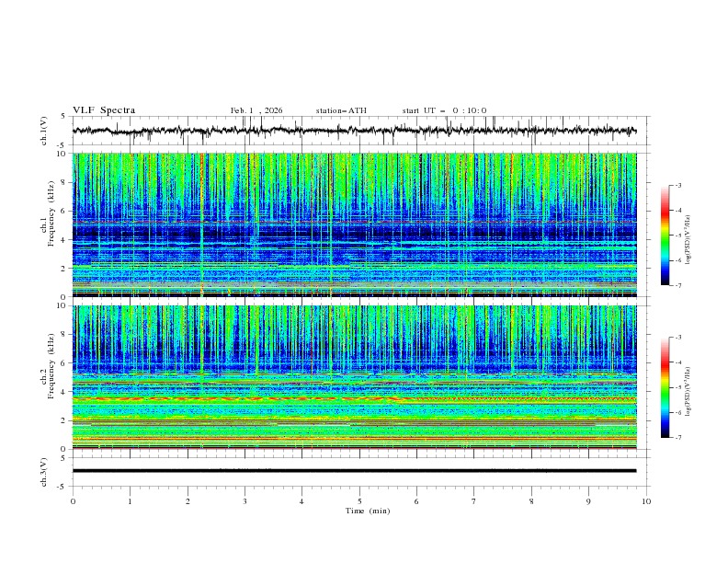Click the start UT time label

[444, 110]
